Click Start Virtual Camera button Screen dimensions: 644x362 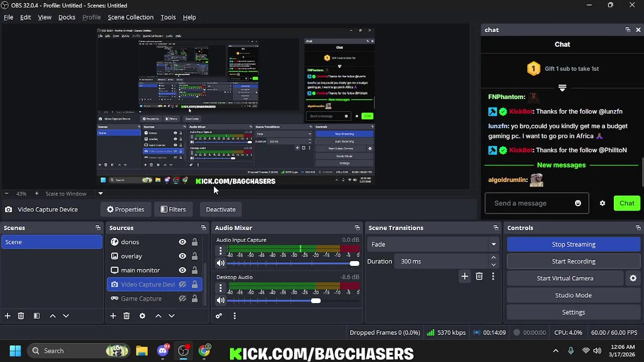[565, 278]
